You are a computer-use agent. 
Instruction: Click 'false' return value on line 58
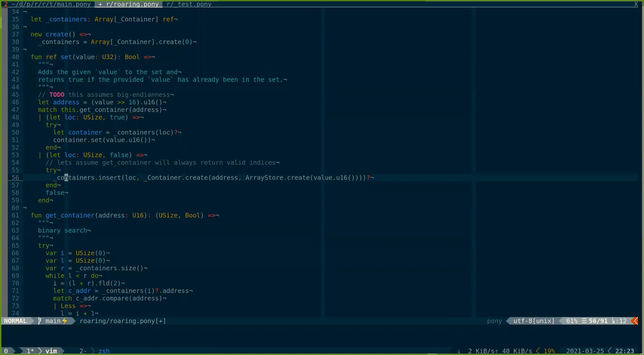pyautogui.click(x=55, y=193)
